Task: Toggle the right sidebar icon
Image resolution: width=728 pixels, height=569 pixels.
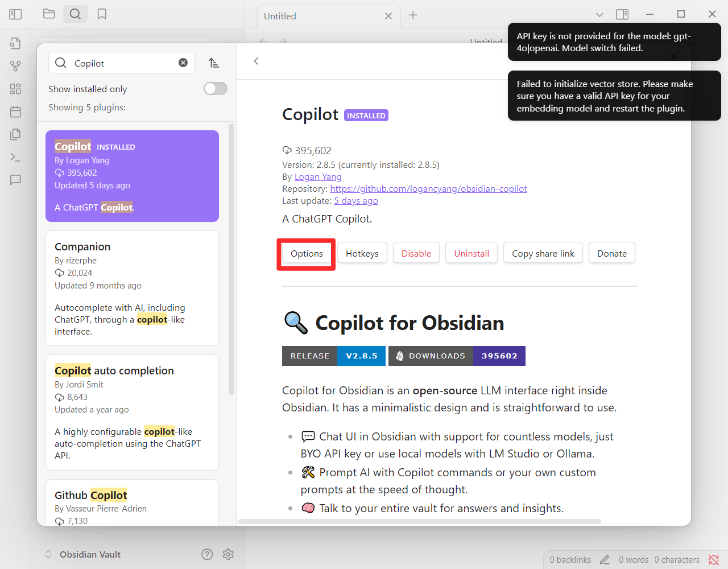Action: coord(622,14)
